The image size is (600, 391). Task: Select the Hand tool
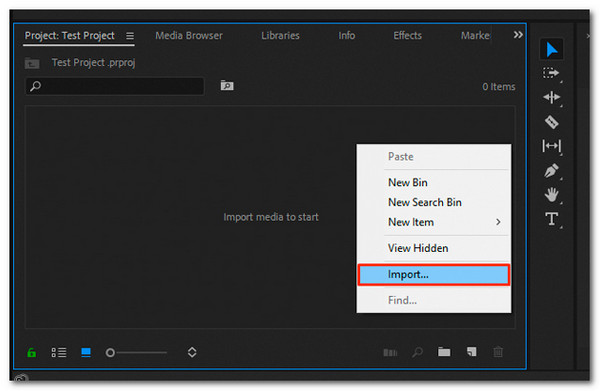point(551,195)
